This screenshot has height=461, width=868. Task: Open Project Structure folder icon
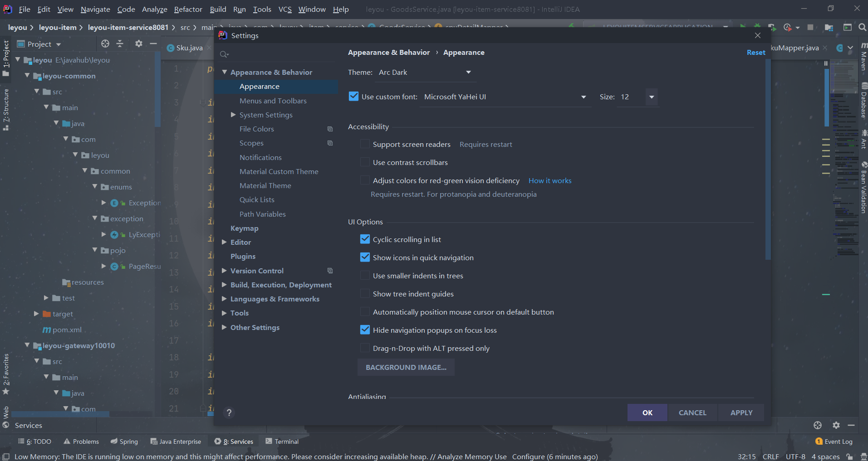click(x=829, y=28)
